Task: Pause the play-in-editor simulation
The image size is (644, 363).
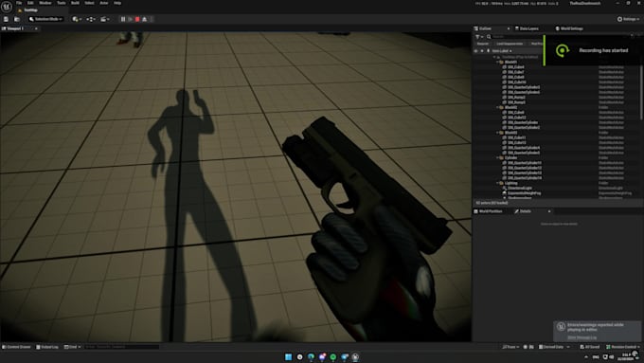Action: click(123, 19)
